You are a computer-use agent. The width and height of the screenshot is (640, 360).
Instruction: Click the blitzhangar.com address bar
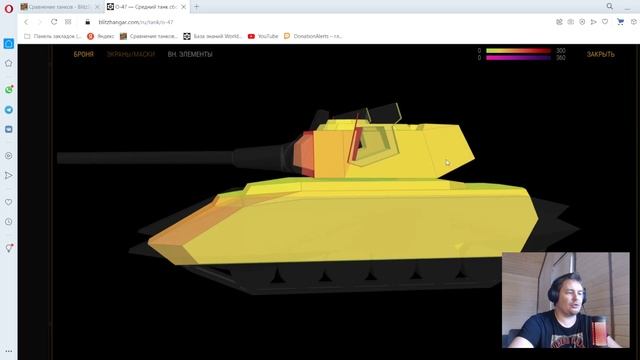click(x=136, y=22)
